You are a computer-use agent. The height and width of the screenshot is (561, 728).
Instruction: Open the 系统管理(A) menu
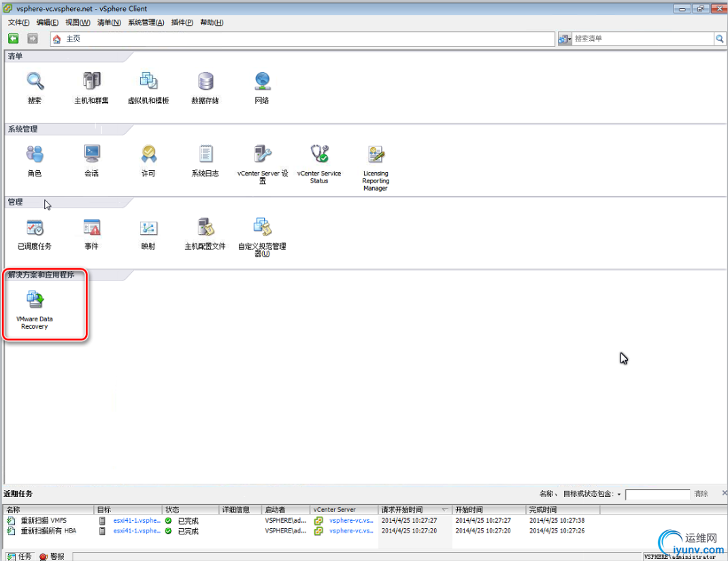(146, 22)
